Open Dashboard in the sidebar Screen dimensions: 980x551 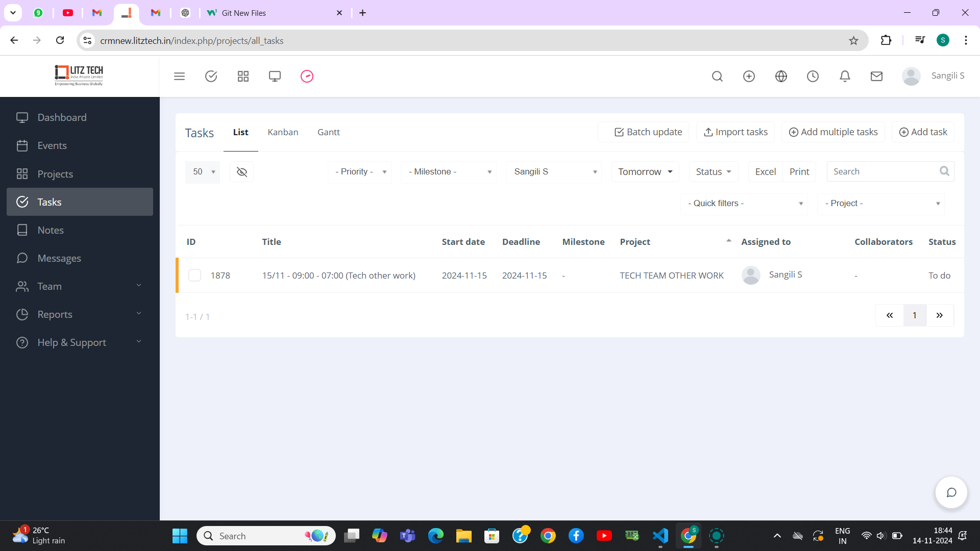tap(80, 117)
